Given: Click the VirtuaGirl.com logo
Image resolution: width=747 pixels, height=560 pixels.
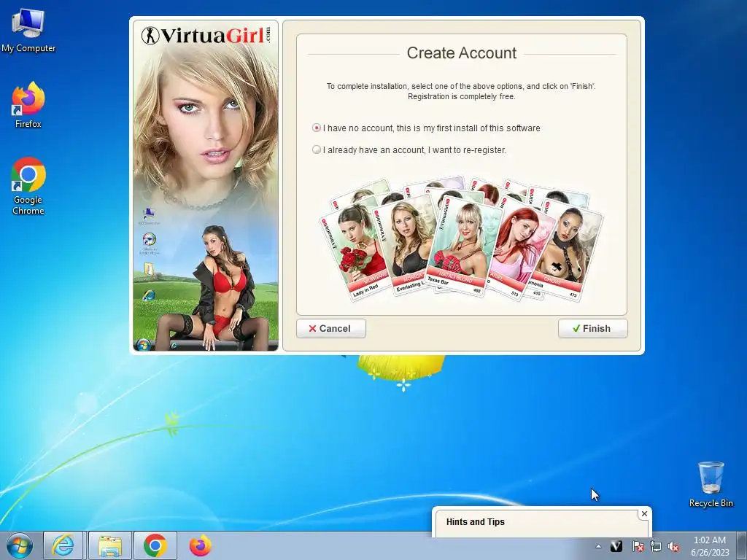Looking at the screenshot, I should tap(206, 35).
